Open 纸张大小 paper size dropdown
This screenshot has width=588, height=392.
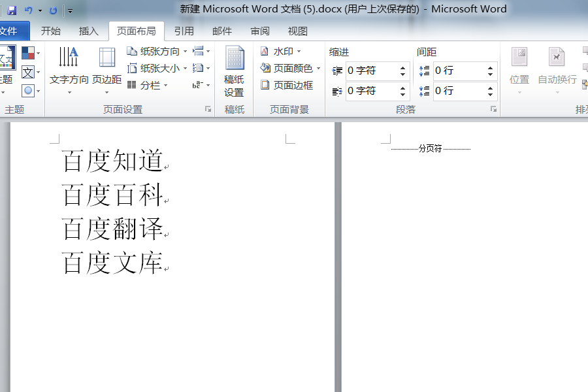pos(157,68)
